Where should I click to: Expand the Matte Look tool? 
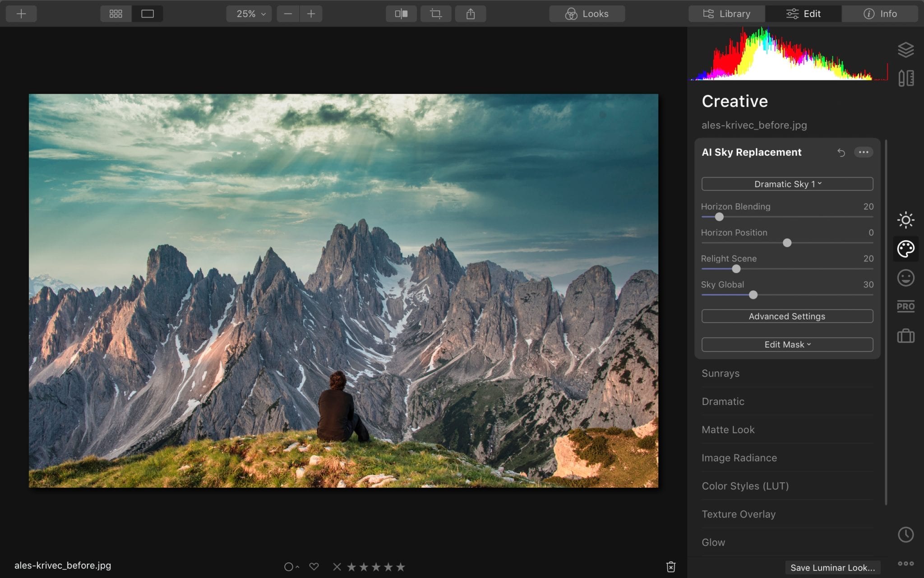pyautogui.click(x=787, y=429)
